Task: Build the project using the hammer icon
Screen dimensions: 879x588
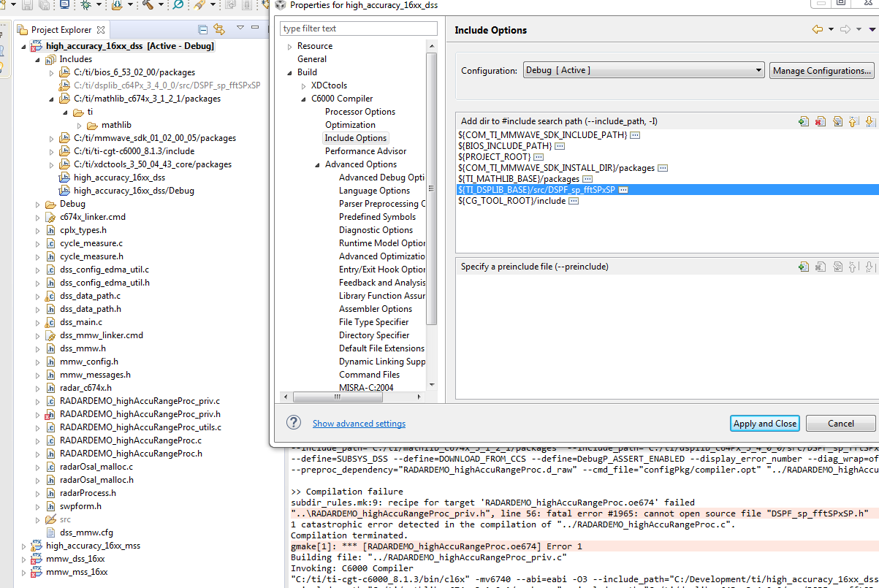Action: tap(149, 6)
